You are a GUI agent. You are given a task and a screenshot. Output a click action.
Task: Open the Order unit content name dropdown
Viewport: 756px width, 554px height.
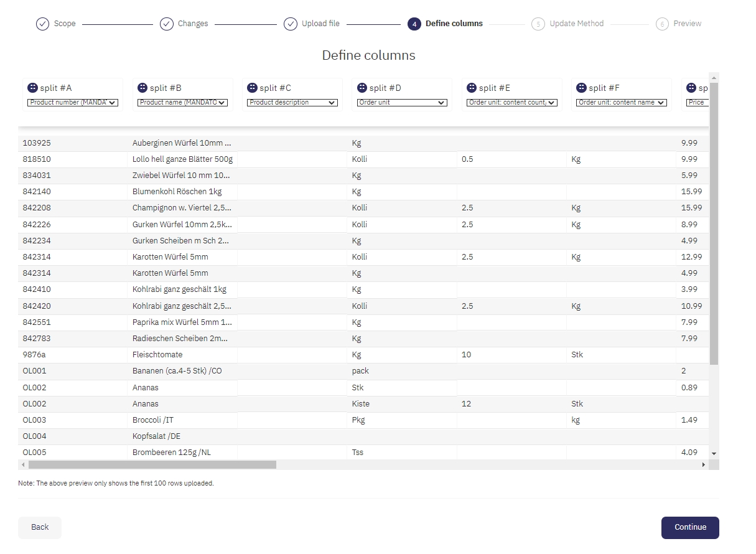(622, 103)
